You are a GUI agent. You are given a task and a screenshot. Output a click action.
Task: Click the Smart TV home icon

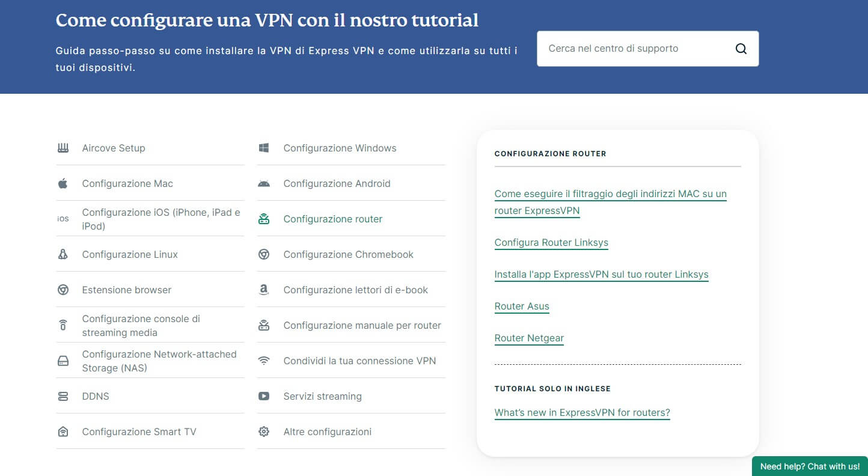point(63,432)
